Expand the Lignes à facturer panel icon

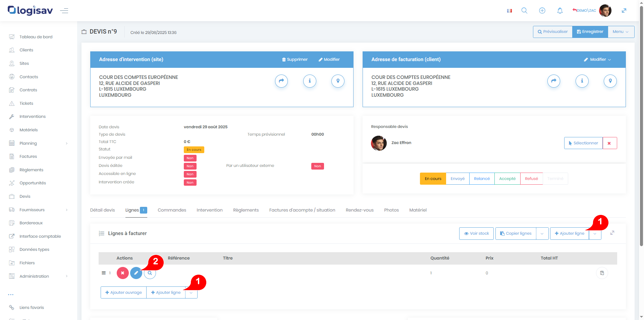click(612, 233)
